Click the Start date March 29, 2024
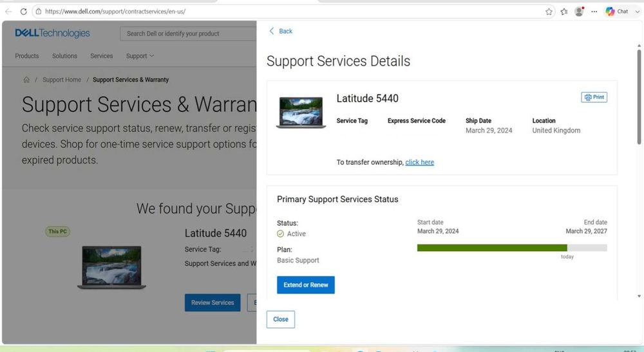 (x=438, y=232)
